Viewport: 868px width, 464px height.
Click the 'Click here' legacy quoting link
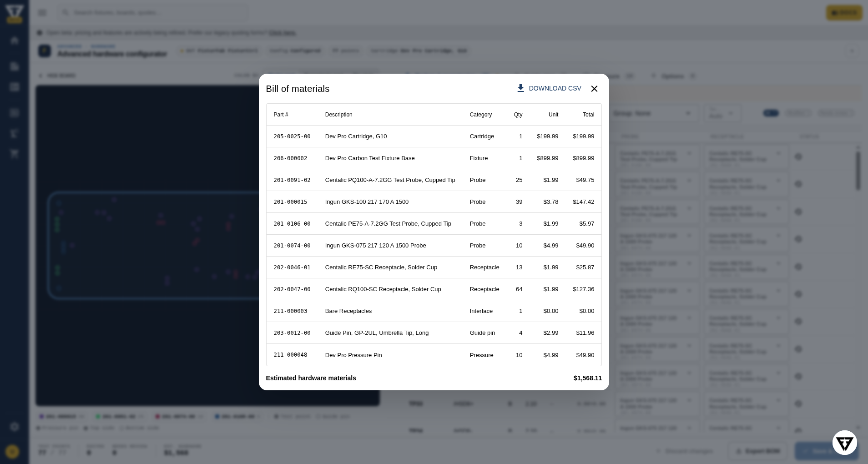(x=283, y=33)
